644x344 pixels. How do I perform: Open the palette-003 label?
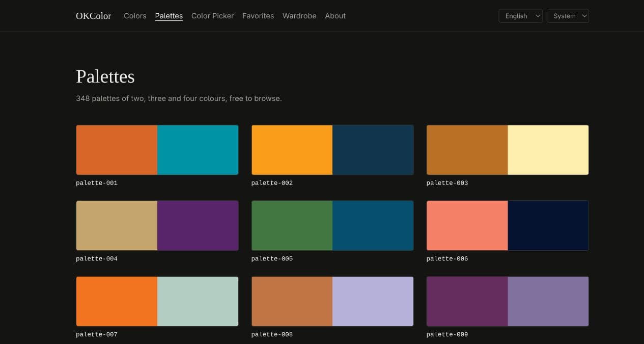pyautogui.click(x=447, y=183)
